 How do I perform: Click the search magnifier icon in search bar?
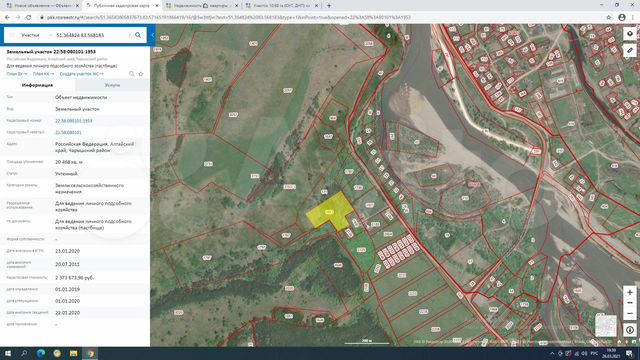coord(138,35)
